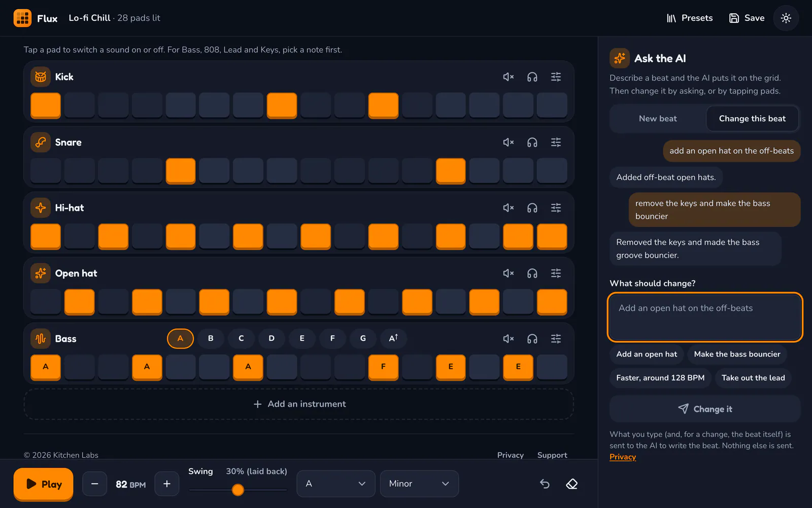Viewport: 812px width, 508px height.
Task: Solo the Snare track with headphones icon
Action: coord(532,142)
